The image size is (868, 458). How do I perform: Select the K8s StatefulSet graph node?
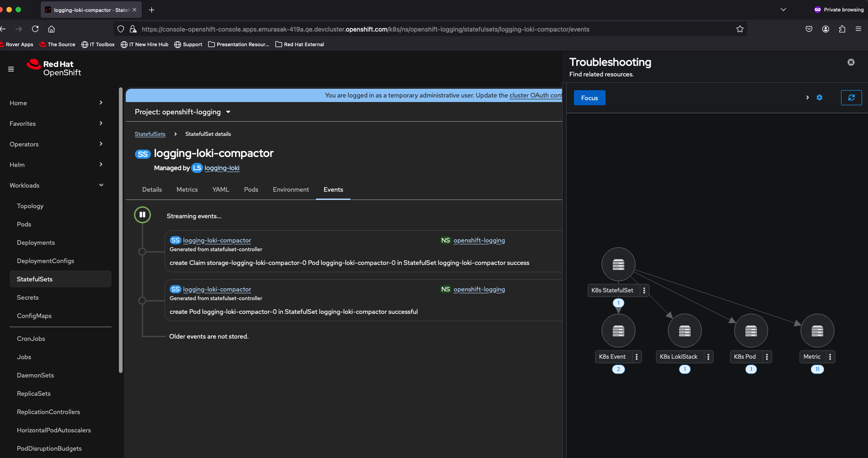pos(618,264)
